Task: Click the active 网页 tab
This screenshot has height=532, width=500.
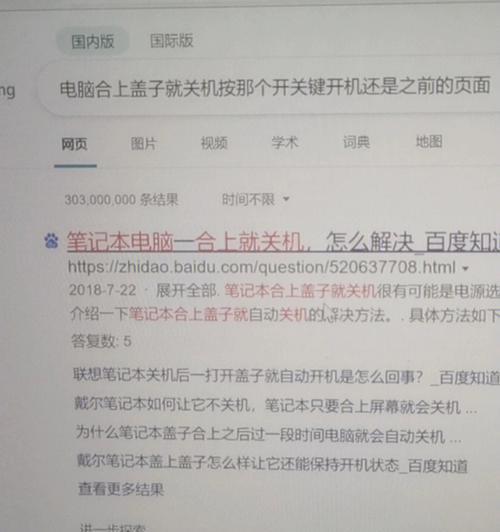Action: 75,144
